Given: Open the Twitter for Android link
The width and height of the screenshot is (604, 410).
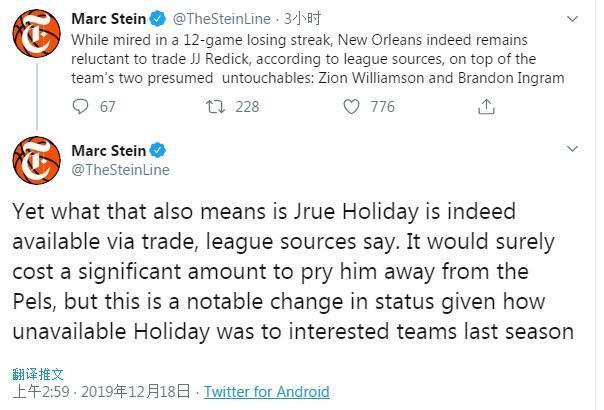Looking at the screenshot, I should tap(267, 392).
